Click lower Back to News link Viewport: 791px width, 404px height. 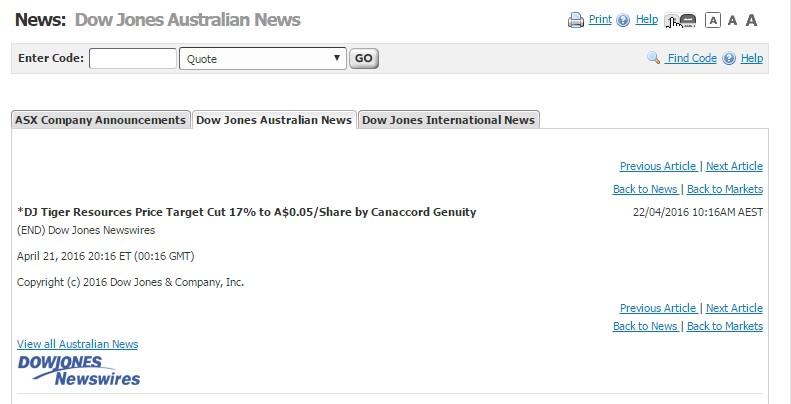click(645, 326)
